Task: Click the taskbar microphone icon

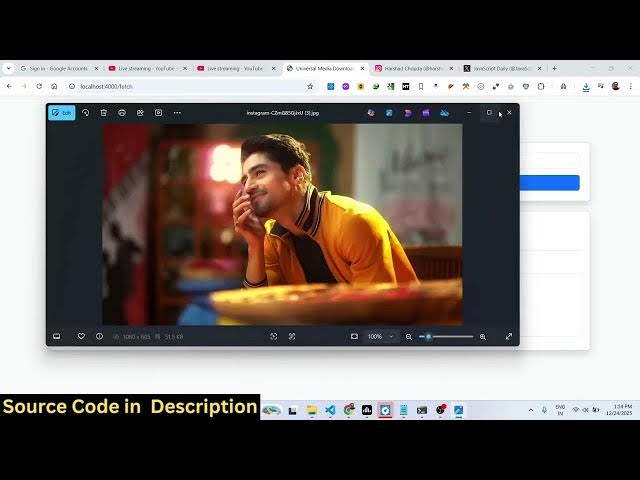Action: (x=544, y=410)
